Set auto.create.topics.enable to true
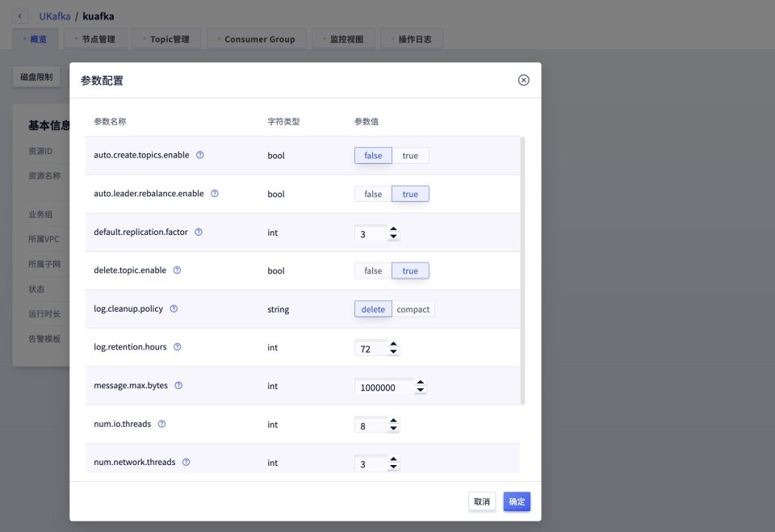Screen dimensions: 775x532 click(x=410, y=156)
